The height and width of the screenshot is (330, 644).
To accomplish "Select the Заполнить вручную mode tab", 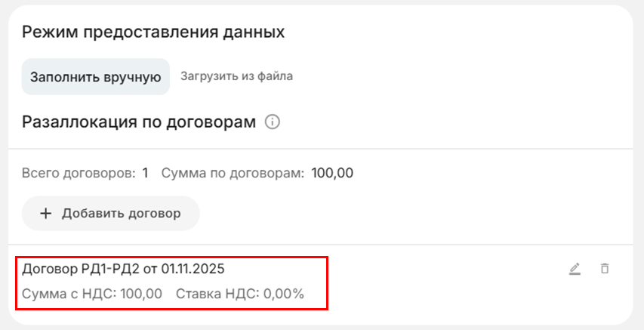I will click(96, 76).
